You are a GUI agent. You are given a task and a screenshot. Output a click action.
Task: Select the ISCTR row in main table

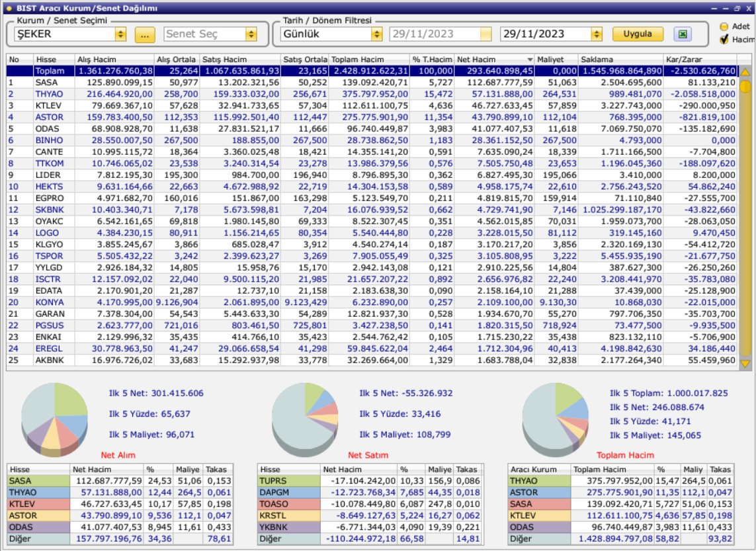click(x=372, y=279)
